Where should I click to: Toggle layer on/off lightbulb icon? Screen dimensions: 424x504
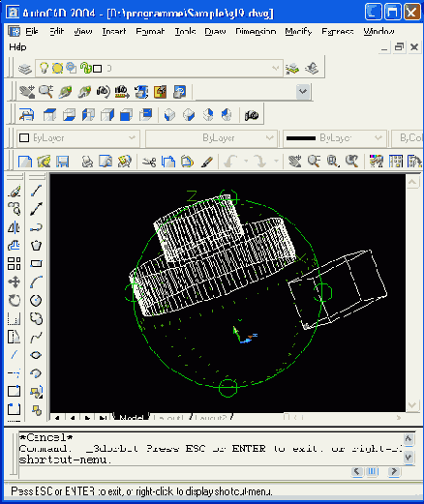tap(44, 68)
